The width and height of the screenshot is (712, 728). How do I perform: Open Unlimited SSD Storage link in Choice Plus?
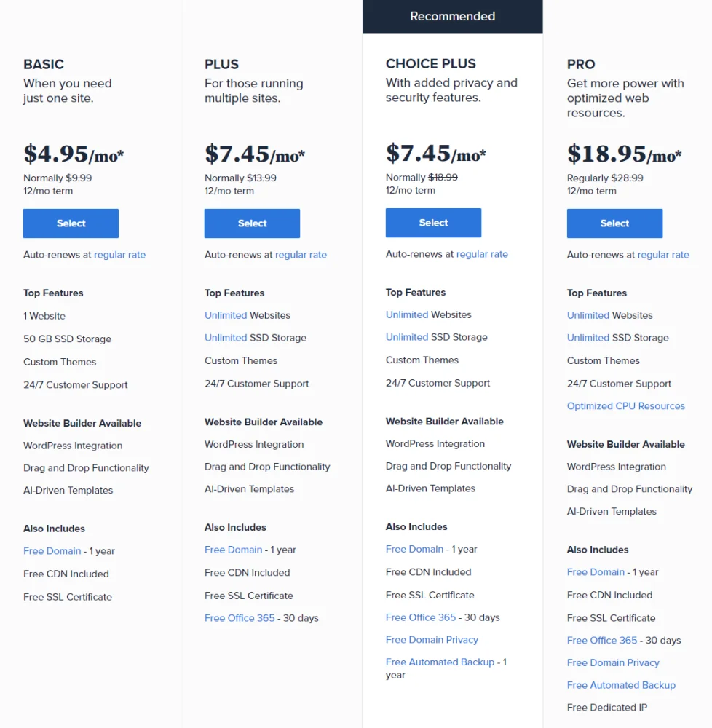[x=407, y=337]
